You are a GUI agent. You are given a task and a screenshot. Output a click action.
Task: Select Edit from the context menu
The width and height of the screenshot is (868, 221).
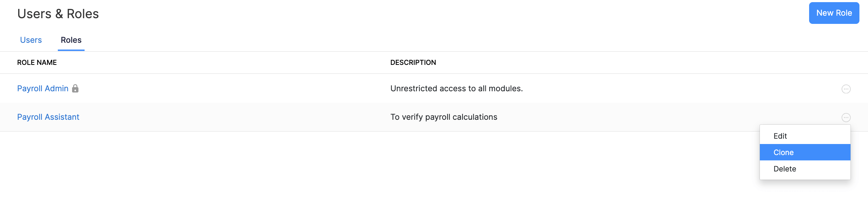coord(780,136)
